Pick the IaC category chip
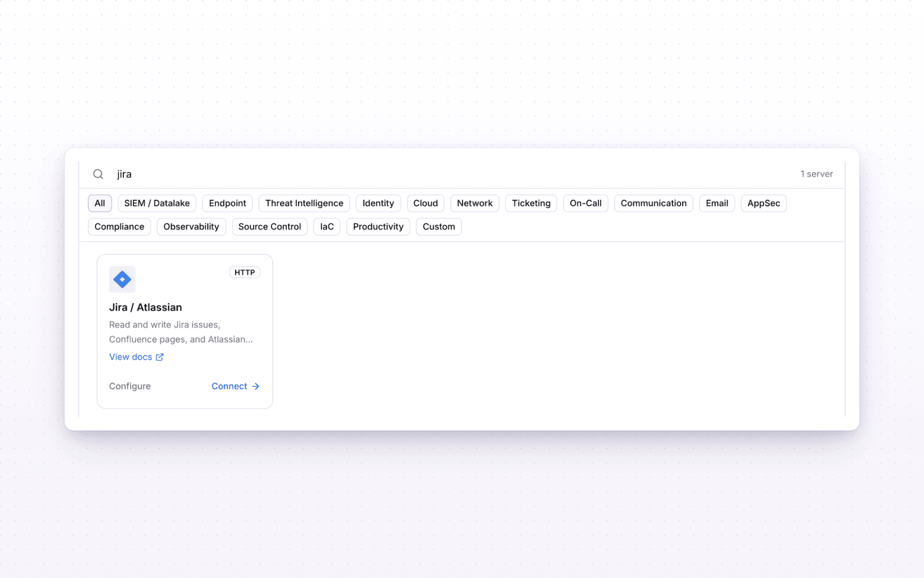The height and width of the screenshot is (578, 924). pyautogui.click(x=327, y=227)
